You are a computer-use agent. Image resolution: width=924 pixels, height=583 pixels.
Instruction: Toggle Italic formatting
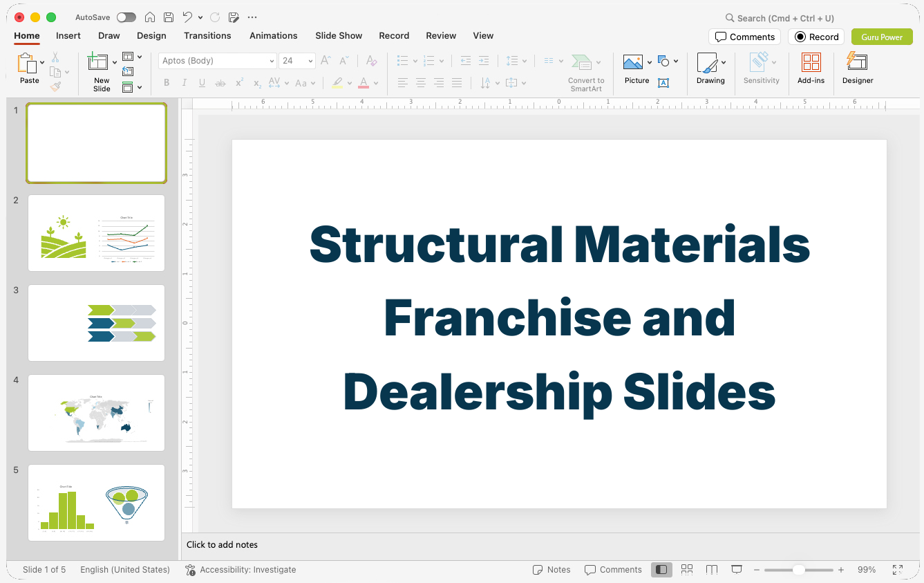coord(185,83)
